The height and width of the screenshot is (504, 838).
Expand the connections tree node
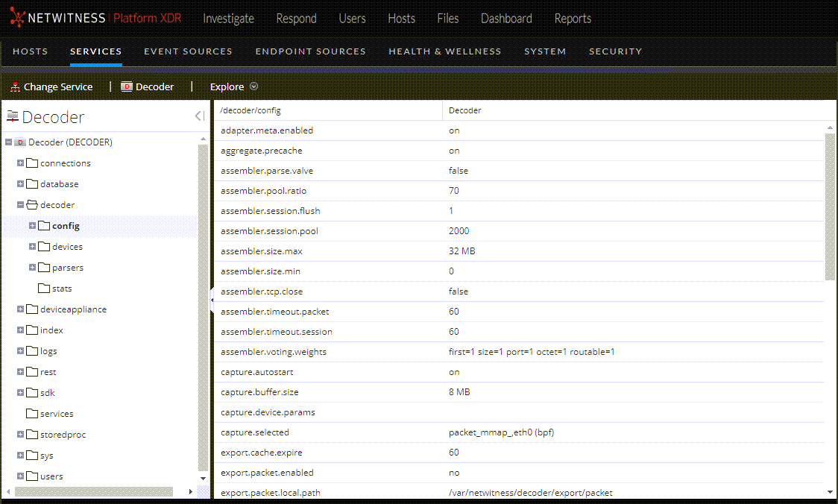point(20,163)
